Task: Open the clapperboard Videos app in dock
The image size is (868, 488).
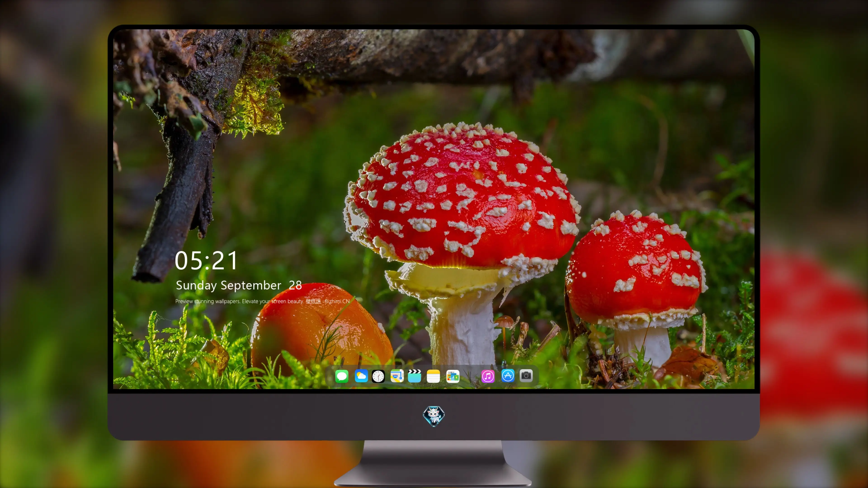Action: click(x=415, y=376)
